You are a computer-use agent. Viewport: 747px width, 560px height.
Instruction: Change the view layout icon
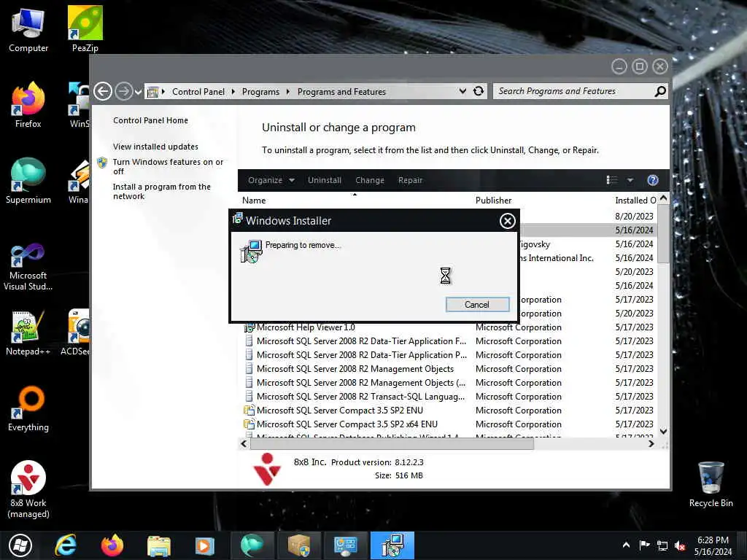(612, 180)
